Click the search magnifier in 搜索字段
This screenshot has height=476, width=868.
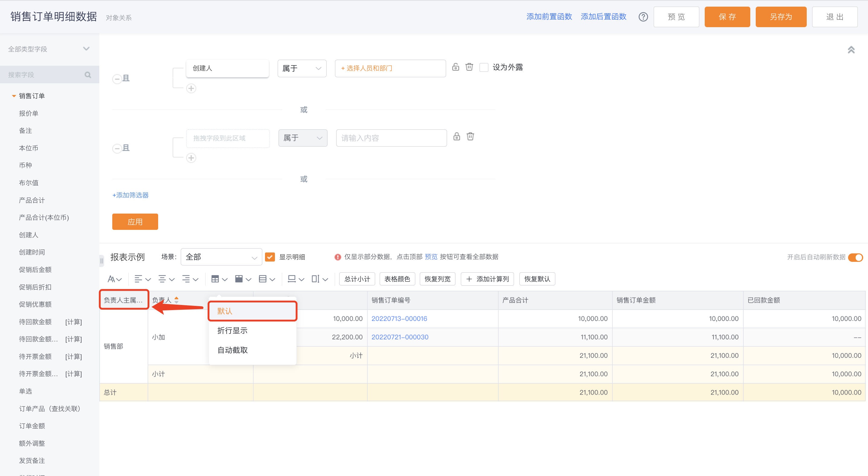pyautogui.click(x=88, y=75)
